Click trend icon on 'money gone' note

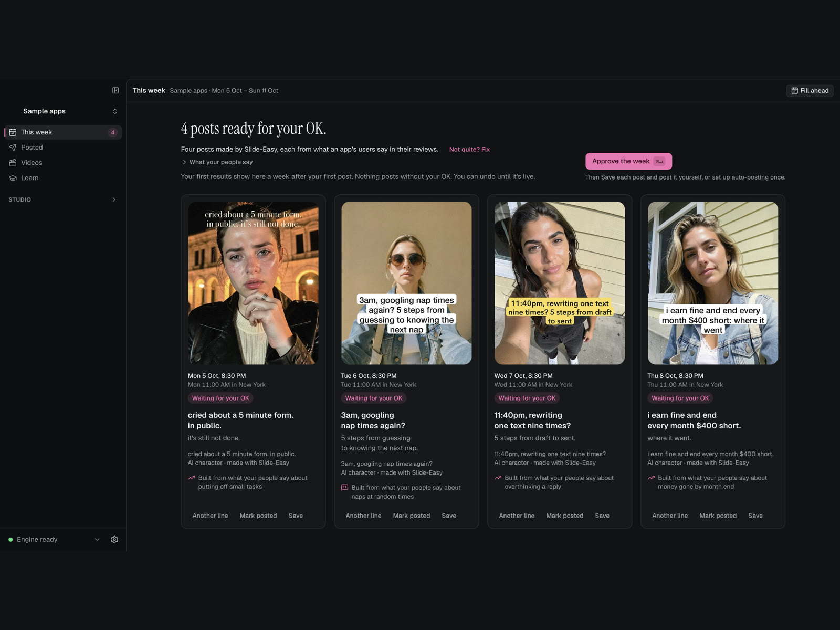click(x=651, y=478)
